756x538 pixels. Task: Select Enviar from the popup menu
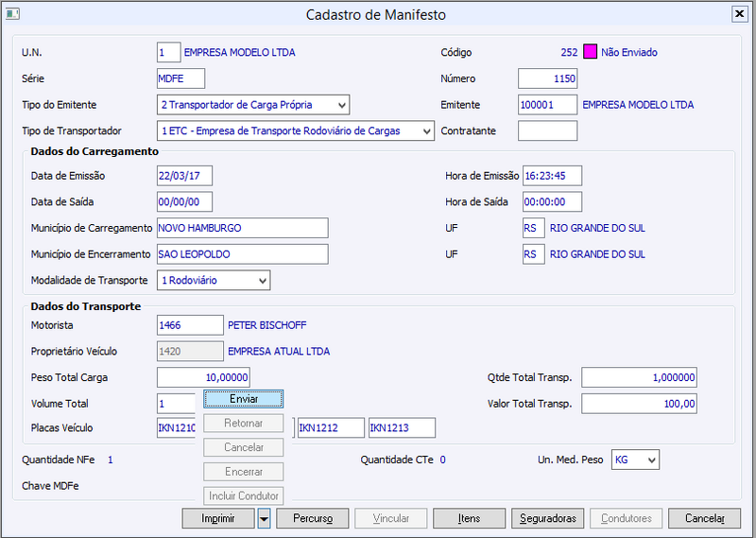pyautogui.click(x=244, y=399)
